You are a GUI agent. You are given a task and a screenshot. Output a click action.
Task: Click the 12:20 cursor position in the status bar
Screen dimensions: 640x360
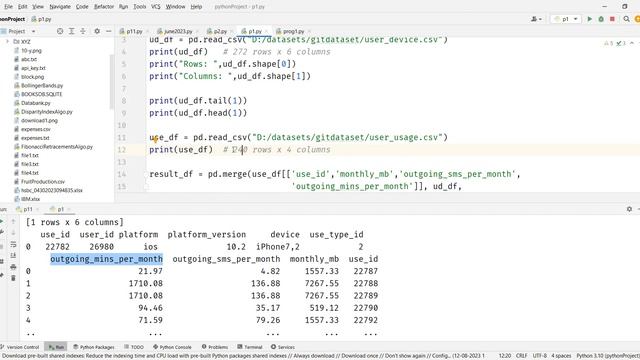pyautogui.click(x=504, y=356)
